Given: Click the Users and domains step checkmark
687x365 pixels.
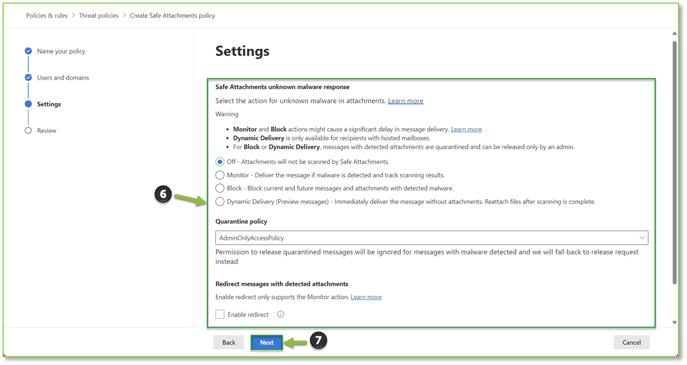Looking at the screenshot, I should point(28,78).
